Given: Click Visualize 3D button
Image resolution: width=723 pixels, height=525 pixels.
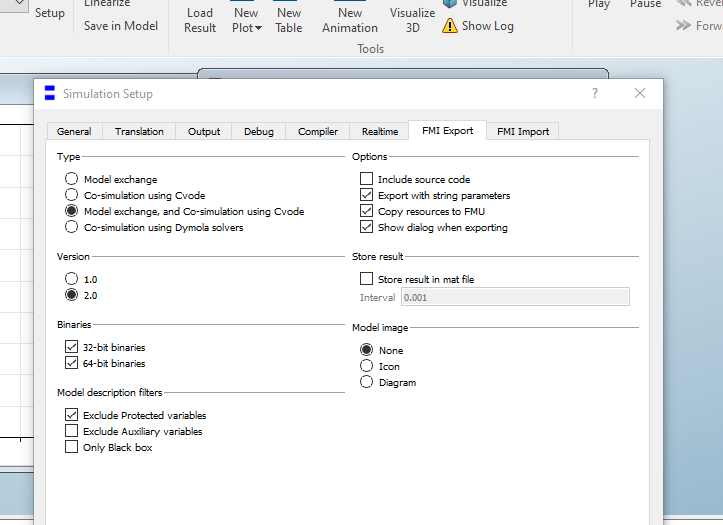Looking at the screenshot, I should (413, 20).
